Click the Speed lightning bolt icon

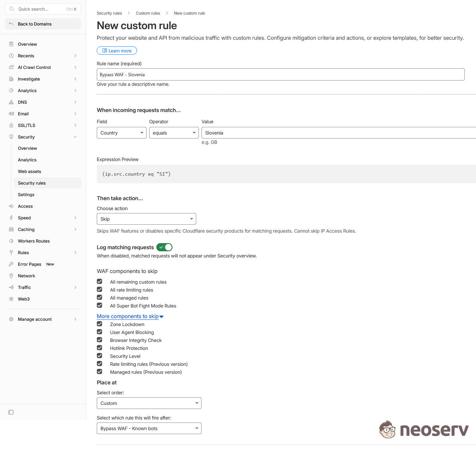[11, 218]
